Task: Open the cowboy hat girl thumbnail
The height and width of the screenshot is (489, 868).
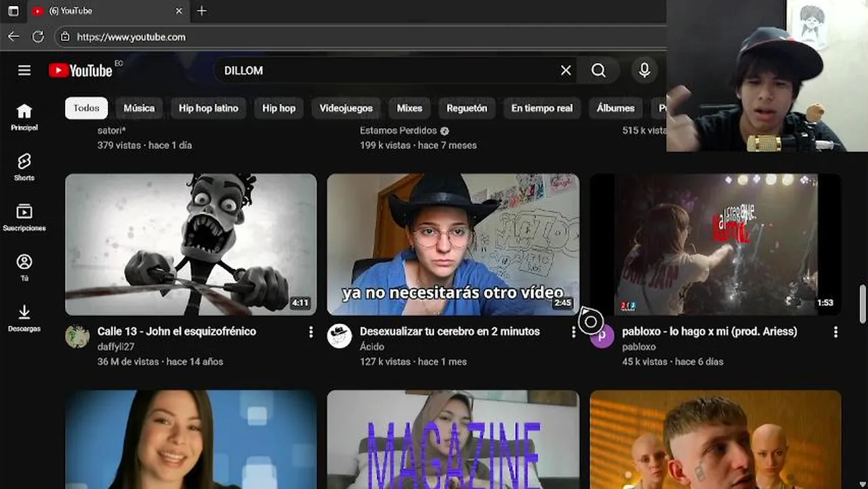Action: pyautogui.click(x=453, y=244)
